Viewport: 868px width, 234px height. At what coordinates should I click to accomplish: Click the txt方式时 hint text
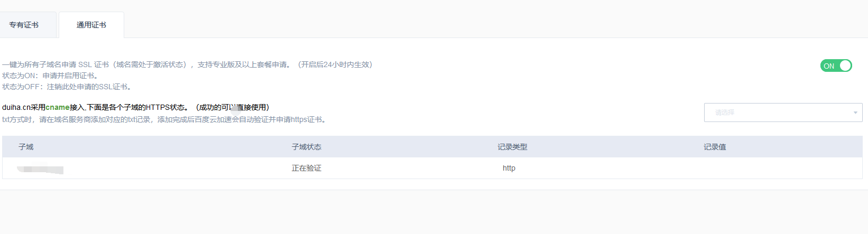pos(164,119)
